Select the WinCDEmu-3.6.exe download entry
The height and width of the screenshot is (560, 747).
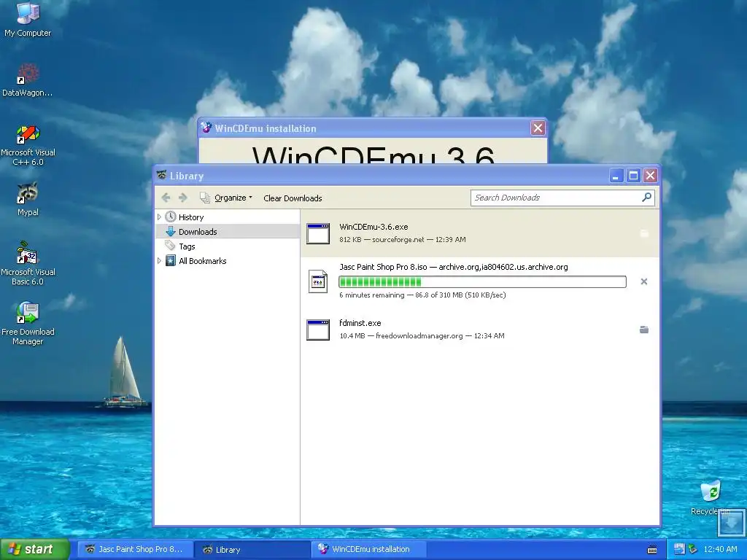point(480,233)
